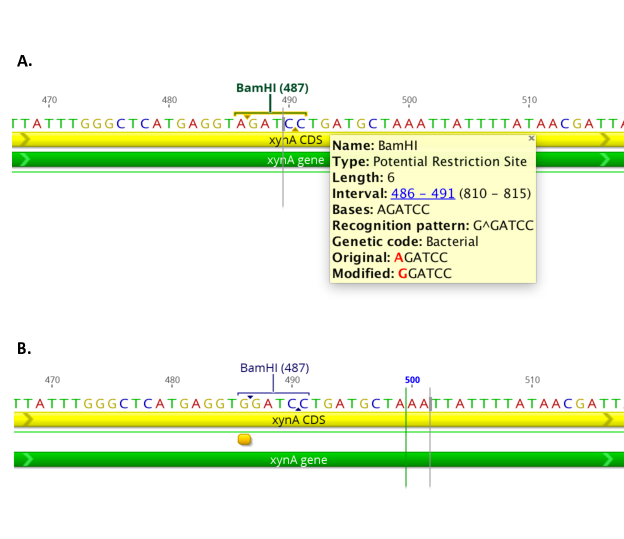The height and width of the screenshot is (539, 624).
Task: Open the 486 – 491 interval link
Action: coord(423,193)
